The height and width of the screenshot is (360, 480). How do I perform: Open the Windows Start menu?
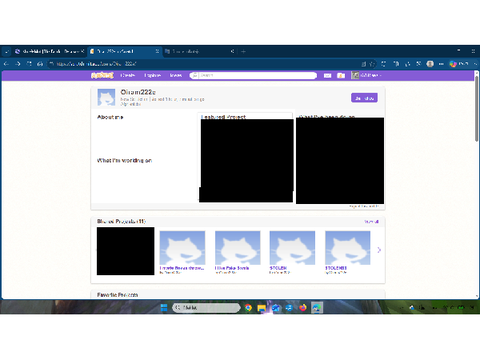coord(164,308)
